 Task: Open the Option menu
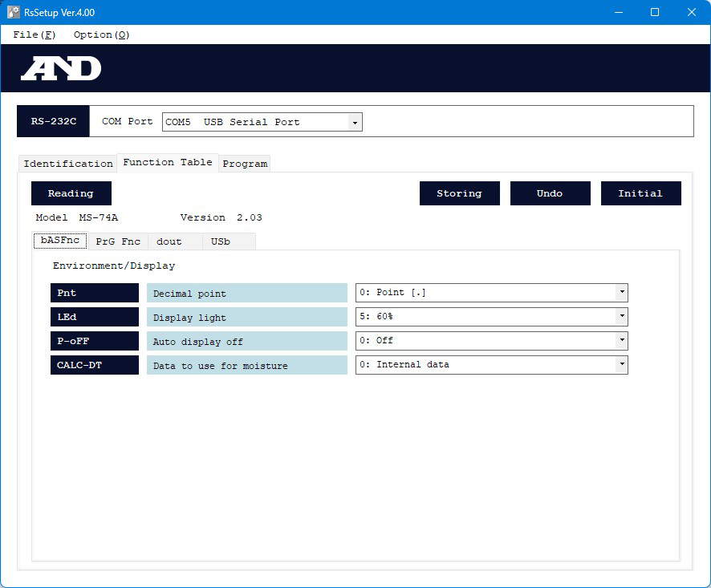pyautogui.click(x=101, y=34)
